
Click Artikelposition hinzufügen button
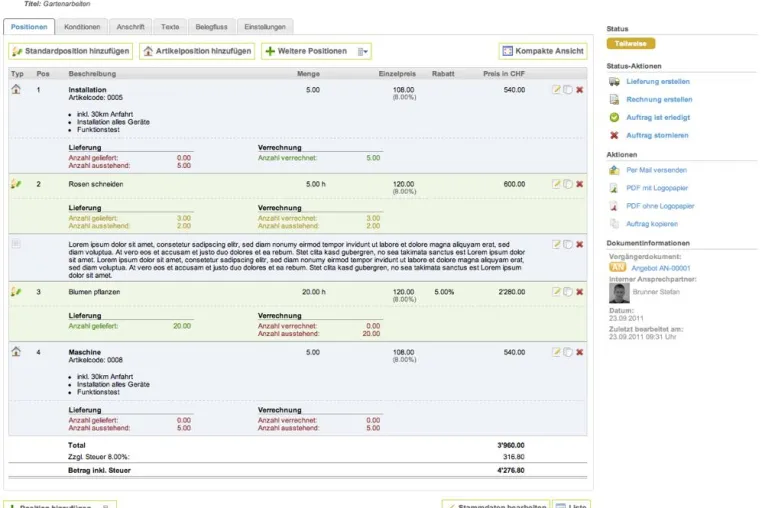pyautogui.click(x=197, y=51)
